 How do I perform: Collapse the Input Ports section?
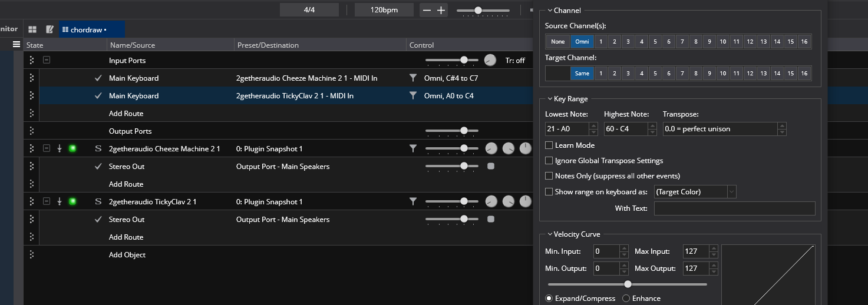click(47, 60)
